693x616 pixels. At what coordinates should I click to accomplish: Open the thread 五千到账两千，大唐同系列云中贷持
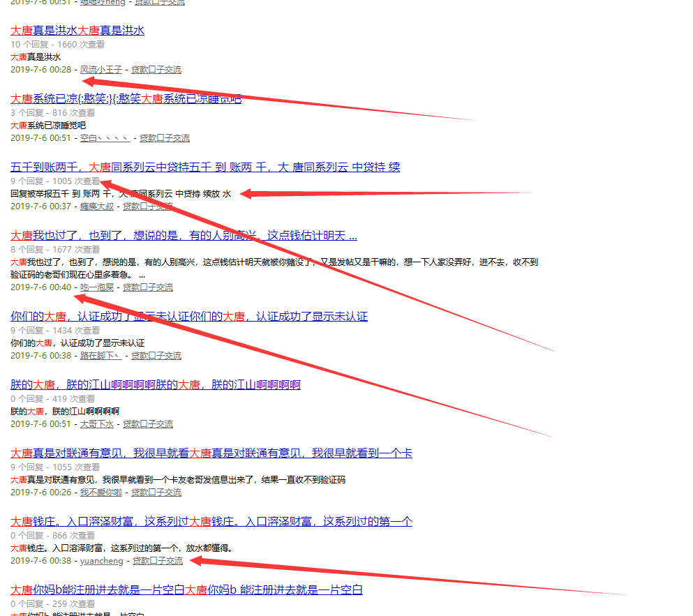point(205,167)
